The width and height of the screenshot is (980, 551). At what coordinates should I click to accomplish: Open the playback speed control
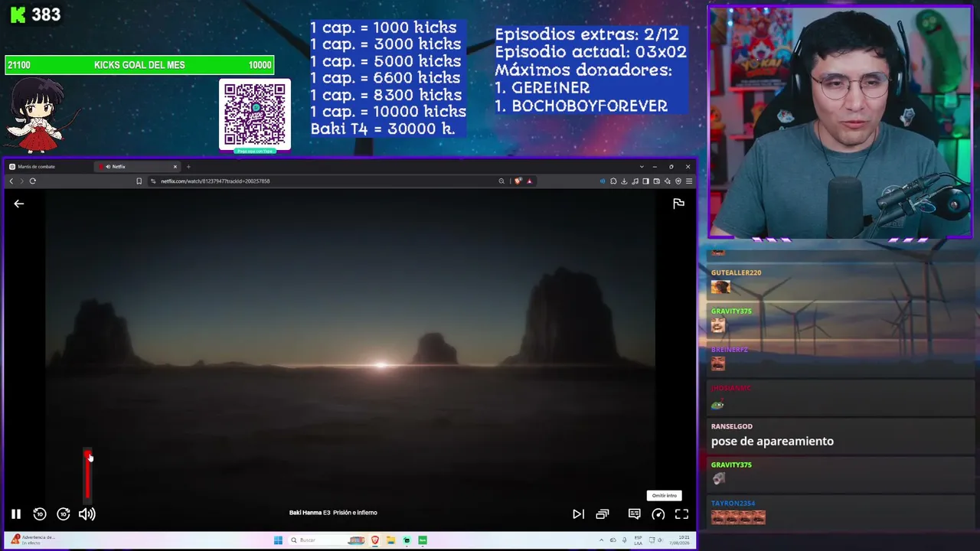(658, 514)
